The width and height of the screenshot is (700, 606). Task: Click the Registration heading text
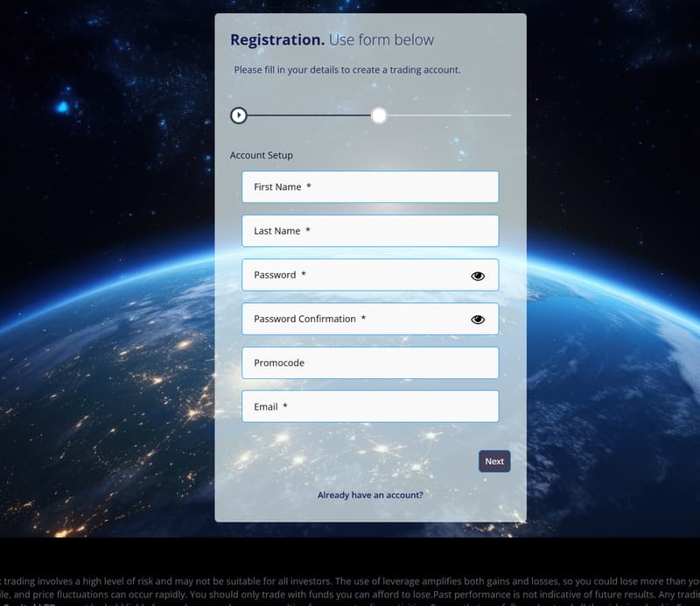pos(277,39)
